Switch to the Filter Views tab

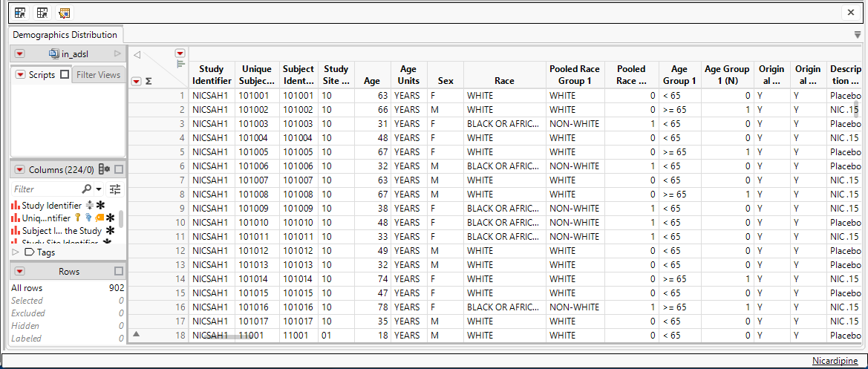click(x=98, y=75)
